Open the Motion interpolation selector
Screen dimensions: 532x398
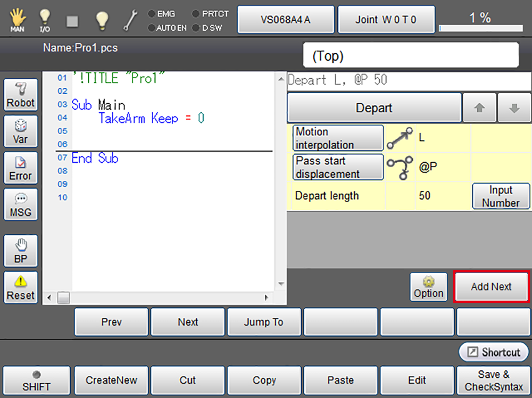(x=338, y=138)
